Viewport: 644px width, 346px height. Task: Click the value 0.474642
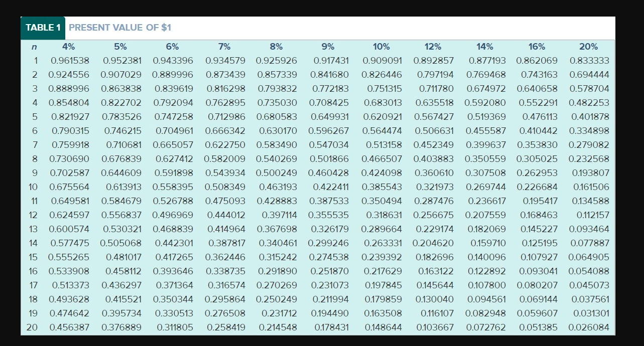[x=70, y=313]
